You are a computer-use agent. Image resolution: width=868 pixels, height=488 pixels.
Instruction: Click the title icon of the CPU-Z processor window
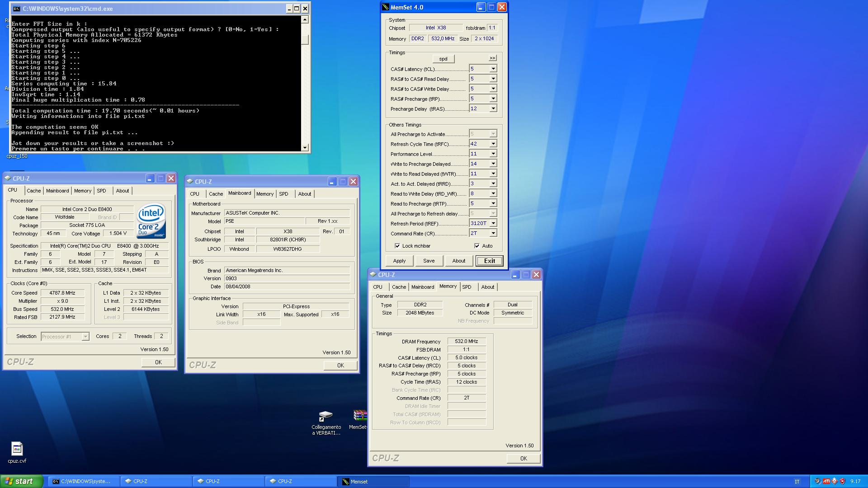pyautogui.click(x=8, y=178)
